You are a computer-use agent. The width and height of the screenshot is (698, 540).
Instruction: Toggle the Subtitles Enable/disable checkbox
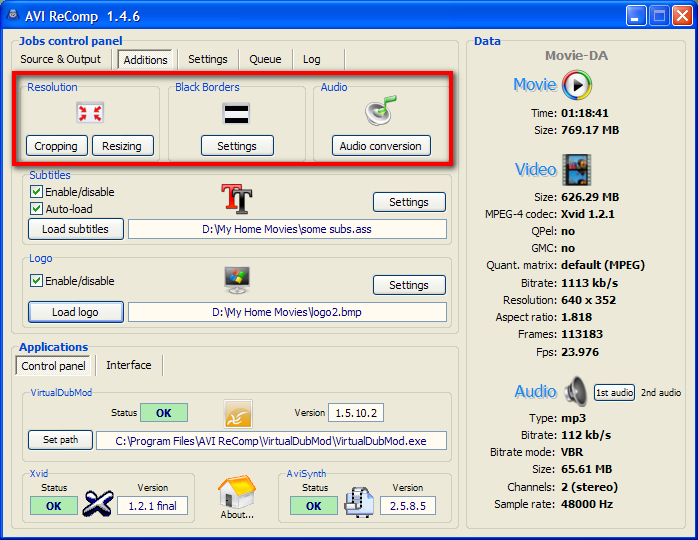37,192
